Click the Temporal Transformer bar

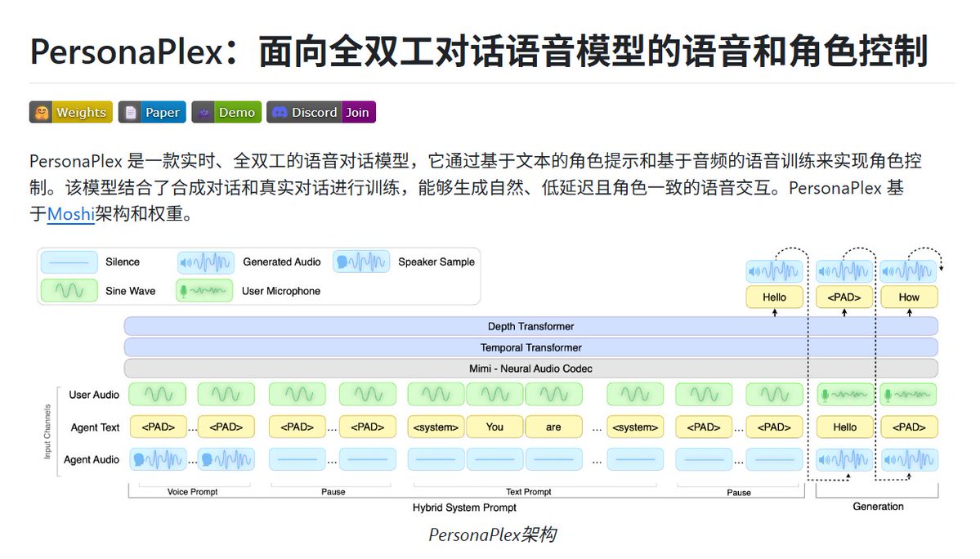[531, 347]
